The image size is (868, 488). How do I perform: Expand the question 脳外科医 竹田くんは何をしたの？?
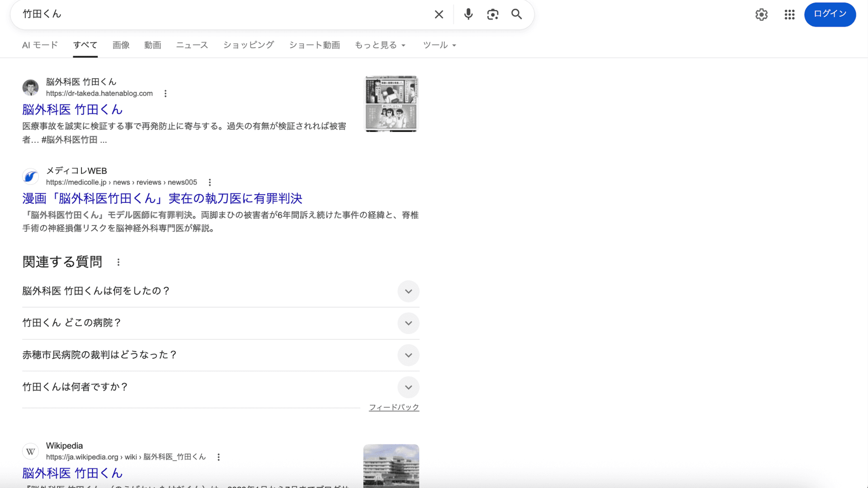(408, 291)
